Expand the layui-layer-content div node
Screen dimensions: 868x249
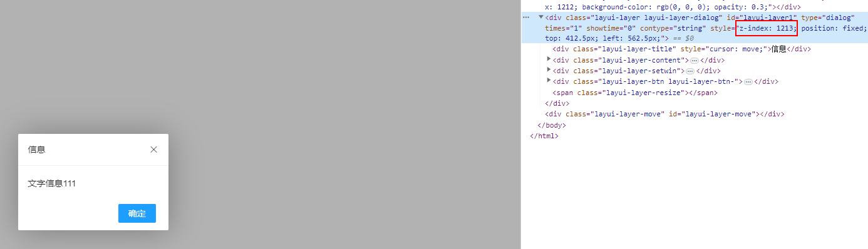(x=549, y=59)
